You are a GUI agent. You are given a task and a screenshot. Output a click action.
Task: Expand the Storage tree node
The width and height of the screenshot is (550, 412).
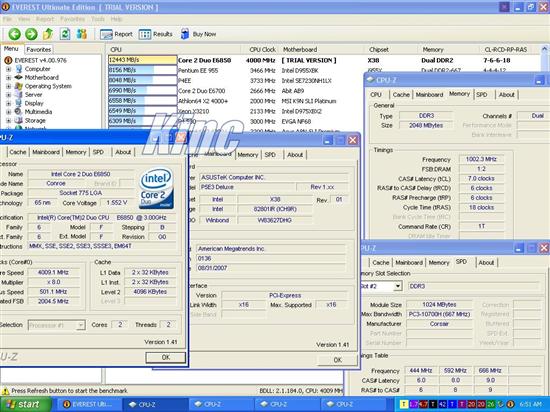click(x=9, y=121)
